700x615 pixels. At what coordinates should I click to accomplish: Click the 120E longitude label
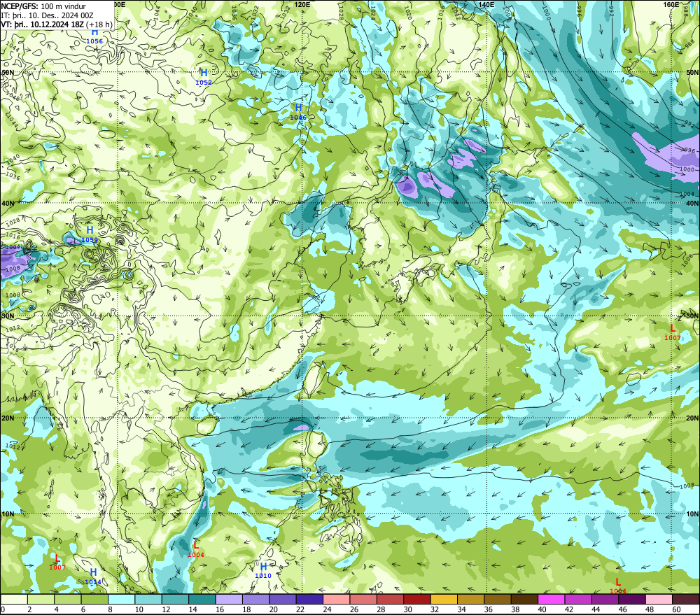tap(302, 4)
